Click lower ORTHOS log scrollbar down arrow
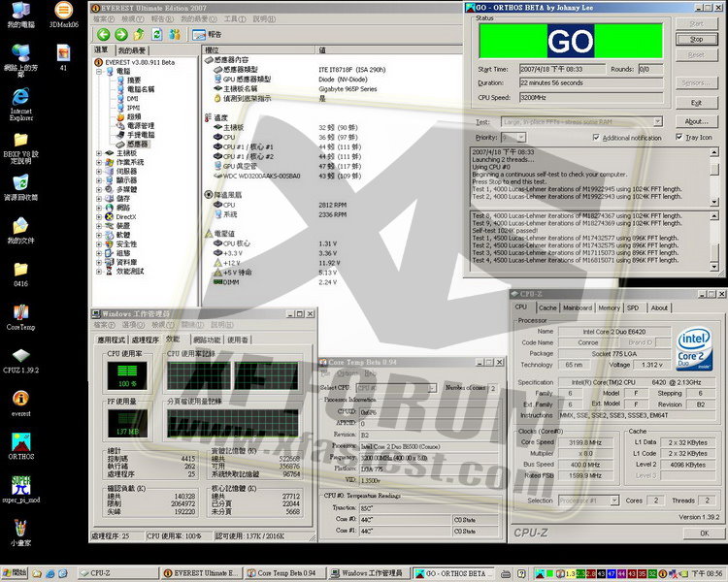 point(714,267)
